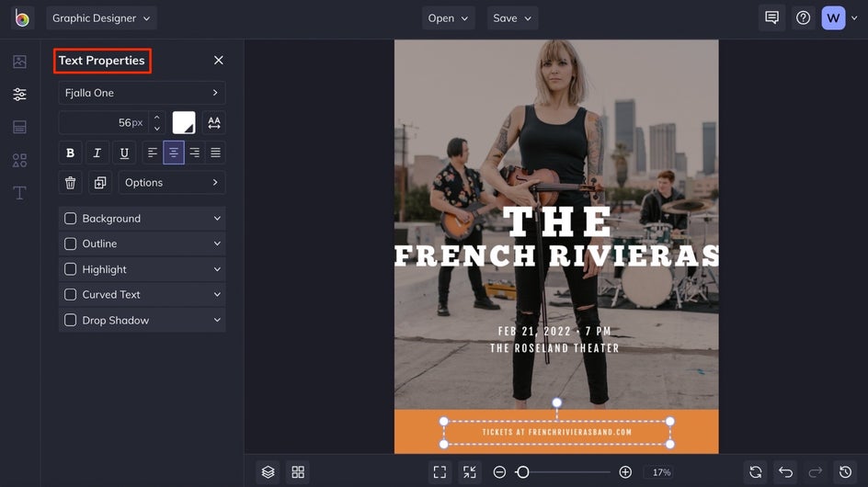Enable the Curved Text checkbox
Viewport: 868px width, 487px height.
click(x=70, y=294)
